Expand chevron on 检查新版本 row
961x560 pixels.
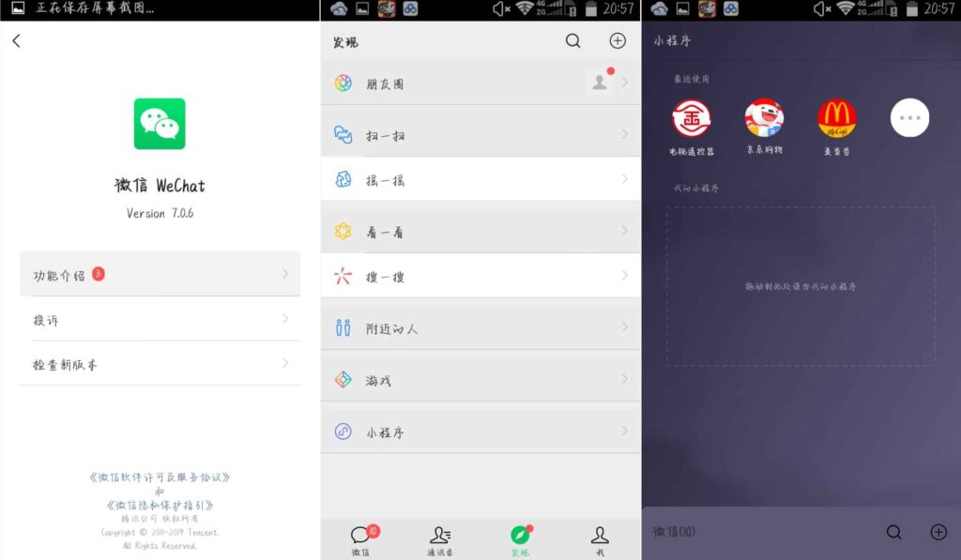pyautogui.click(x=285, y=363)
